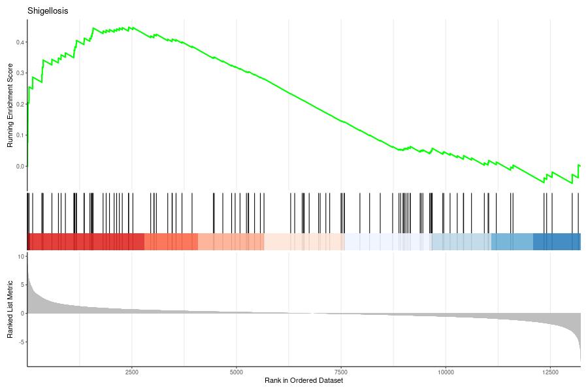The image size is (588, 392).
Task: Select the salmon segment of the color bar
Action: coord(231,242)
